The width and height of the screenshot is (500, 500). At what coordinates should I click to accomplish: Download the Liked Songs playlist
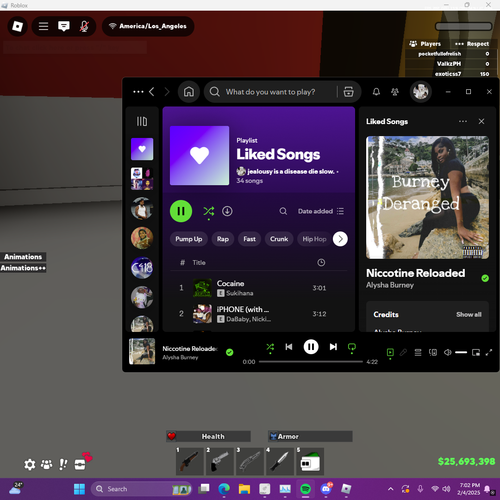pyautogui.click(x=227, y=211)
